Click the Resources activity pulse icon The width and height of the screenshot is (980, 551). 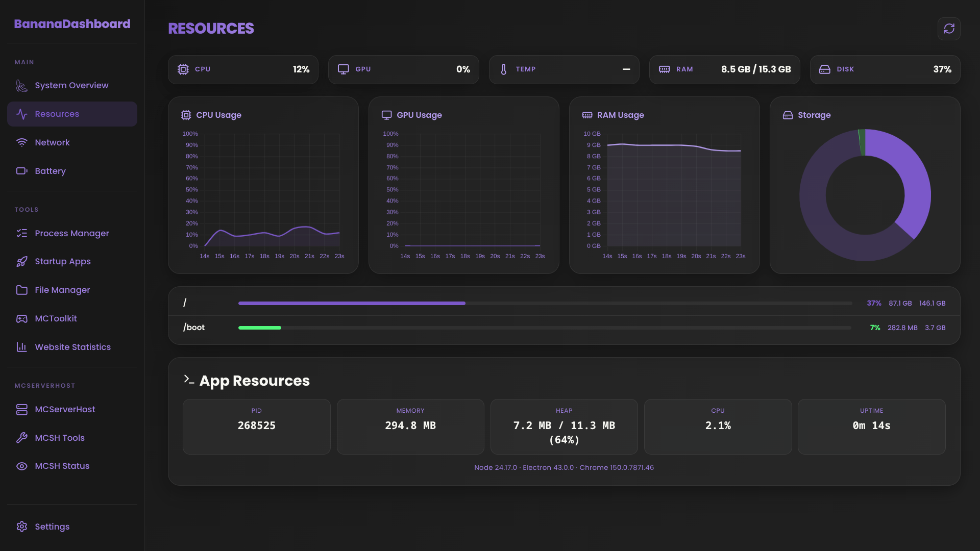21,114
